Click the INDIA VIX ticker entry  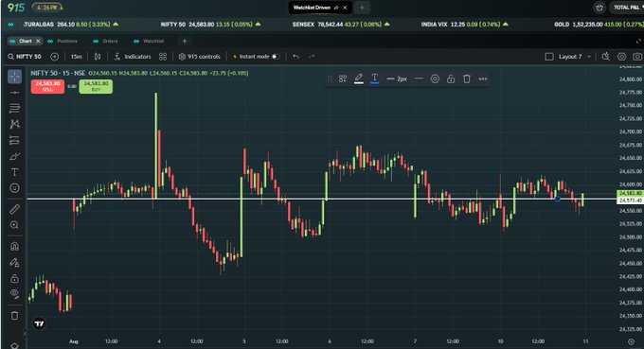pos(464,25)
